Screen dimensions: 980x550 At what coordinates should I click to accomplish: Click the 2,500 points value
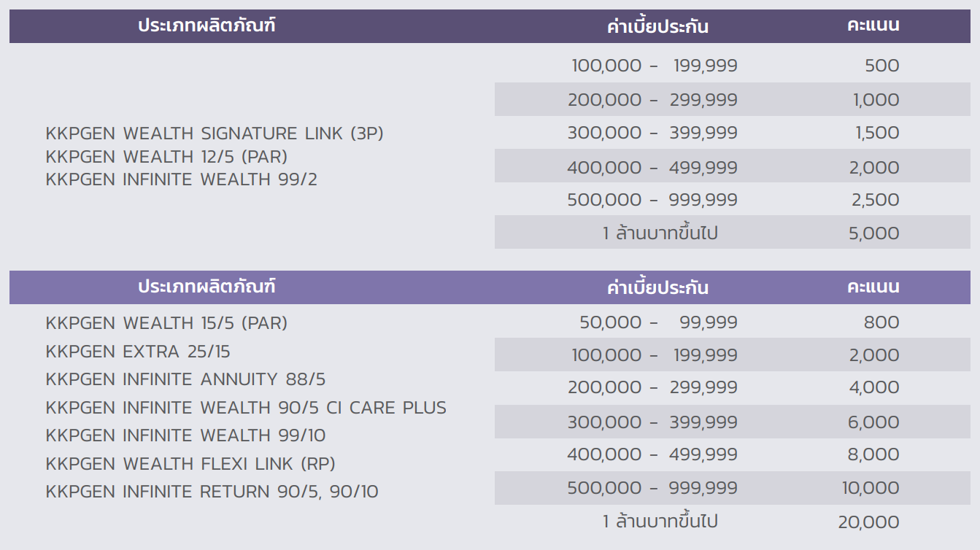(x=874, y=200)
